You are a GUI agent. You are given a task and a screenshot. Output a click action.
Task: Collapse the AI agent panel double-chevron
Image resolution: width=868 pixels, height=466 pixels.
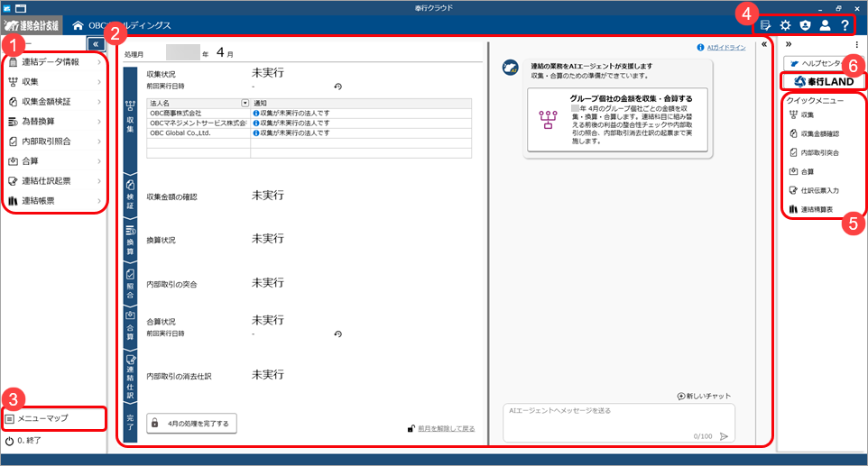coord(764,44)
